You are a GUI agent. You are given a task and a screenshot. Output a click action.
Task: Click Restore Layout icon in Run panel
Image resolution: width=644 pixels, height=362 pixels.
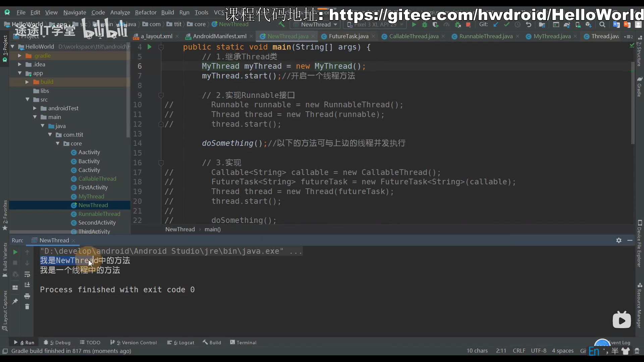coord(15,288)
